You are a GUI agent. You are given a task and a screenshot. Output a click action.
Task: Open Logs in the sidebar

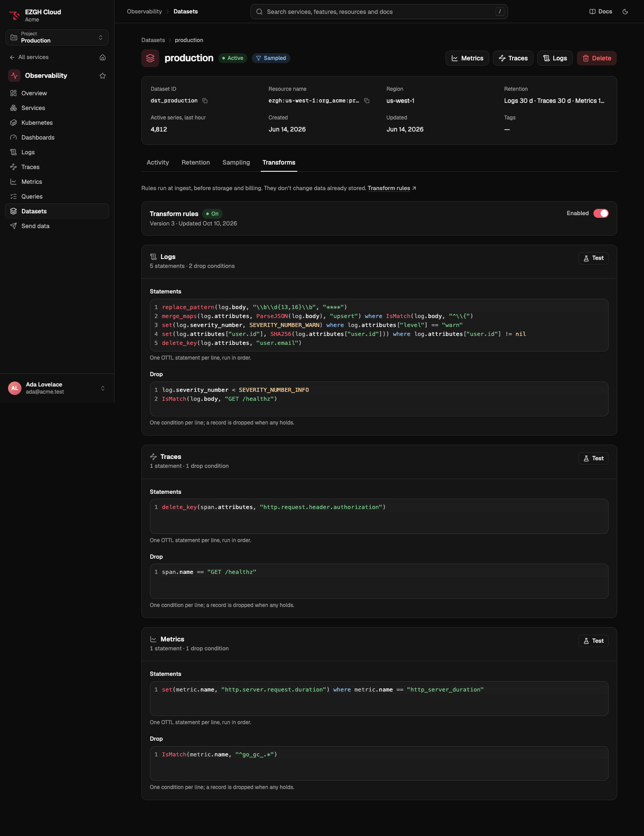pyautogui.click(x=57, y=152)
